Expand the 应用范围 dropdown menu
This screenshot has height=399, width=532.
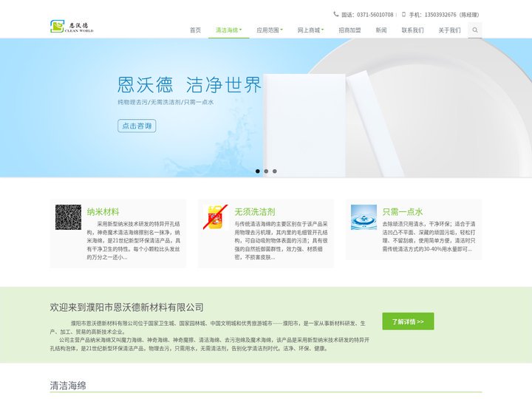tap(270, 30)
